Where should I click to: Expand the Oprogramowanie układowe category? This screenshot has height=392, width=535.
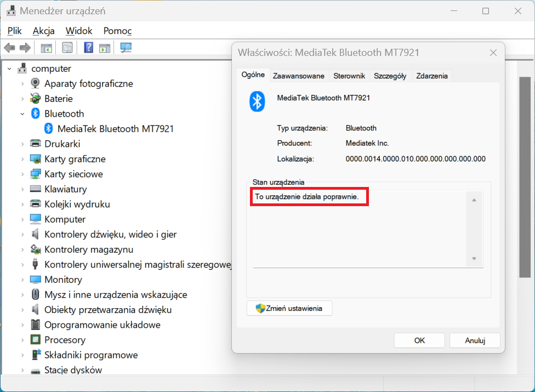coord(22,325)
